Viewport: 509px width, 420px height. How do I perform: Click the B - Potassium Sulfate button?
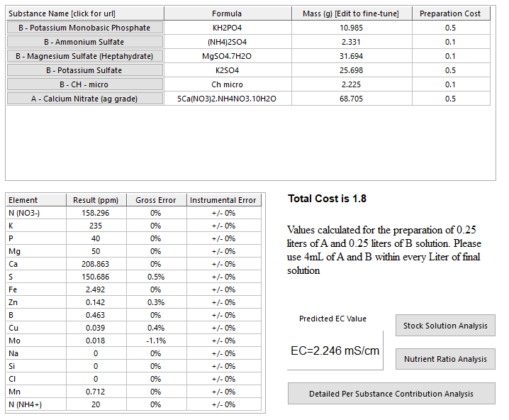[85, 70]
